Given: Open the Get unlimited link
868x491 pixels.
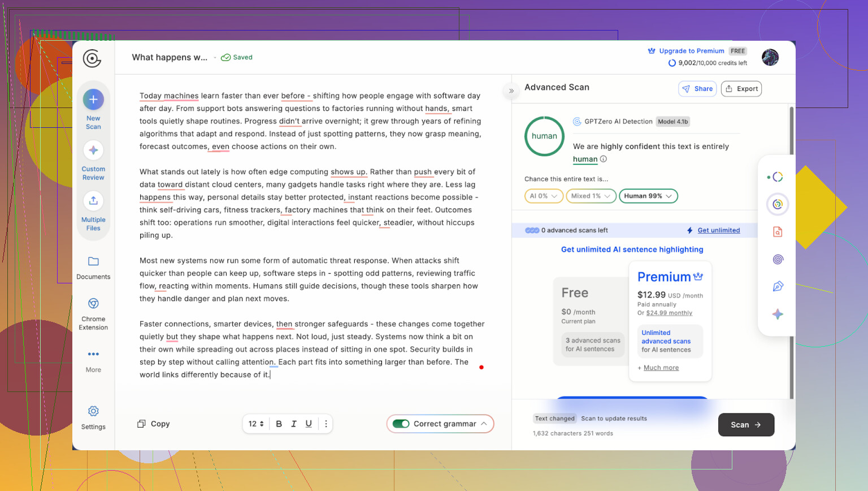Looking at the screenshot, I should click(x=718, y=230).
